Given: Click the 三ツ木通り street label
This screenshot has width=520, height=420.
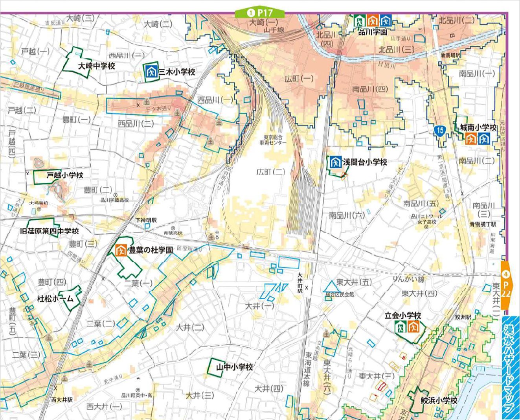Looking at the screenshot, I should [159, 108].
